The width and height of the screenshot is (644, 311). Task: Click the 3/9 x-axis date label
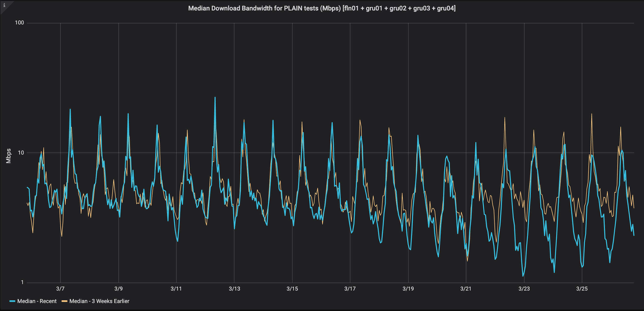118,289
